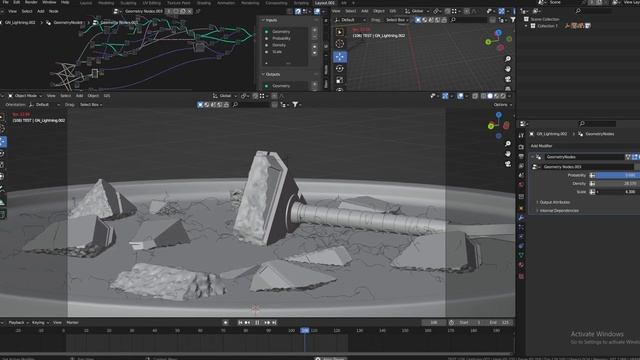Switch main viewport to wireframe shading
The width and height of the screenshot is (640, 360).
pyautogui.click(x=483, y=96)
